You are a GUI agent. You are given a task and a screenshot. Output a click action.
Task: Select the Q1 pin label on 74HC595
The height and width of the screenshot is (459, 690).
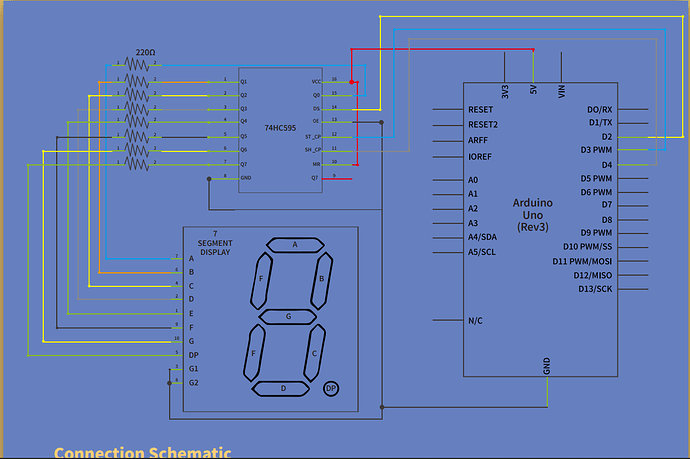[243, 82]
